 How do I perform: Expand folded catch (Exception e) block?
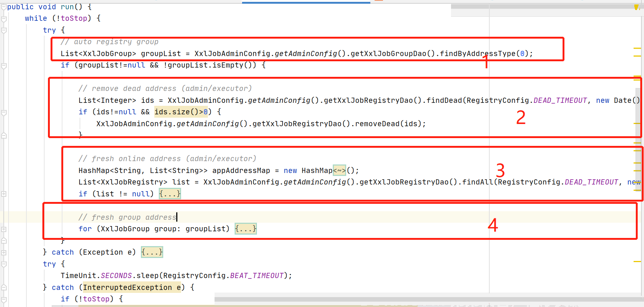coord(152,252)
